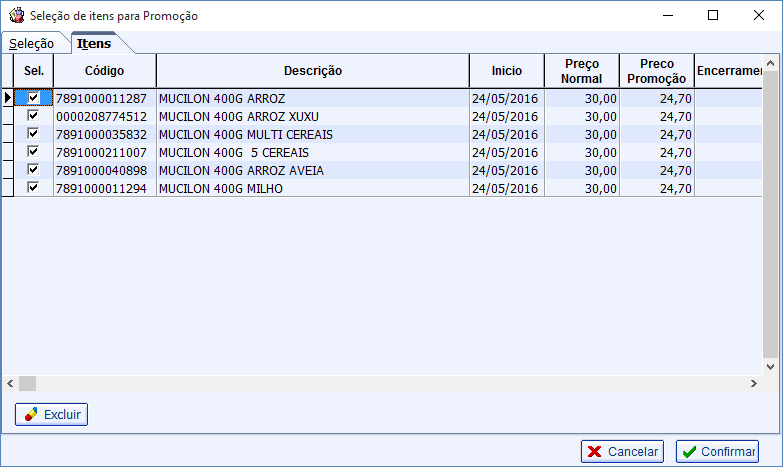The width and height of the screenshot is (783, 467).
Task: Click the Encerramento column header
Action: [x=729, y=71]
